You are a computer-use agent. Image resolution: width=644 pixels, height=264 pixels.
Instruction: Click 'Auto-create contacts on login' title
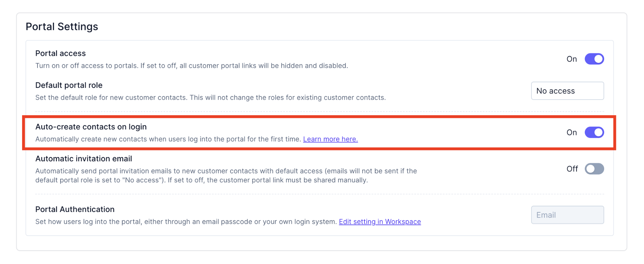(x=91, y=127)
